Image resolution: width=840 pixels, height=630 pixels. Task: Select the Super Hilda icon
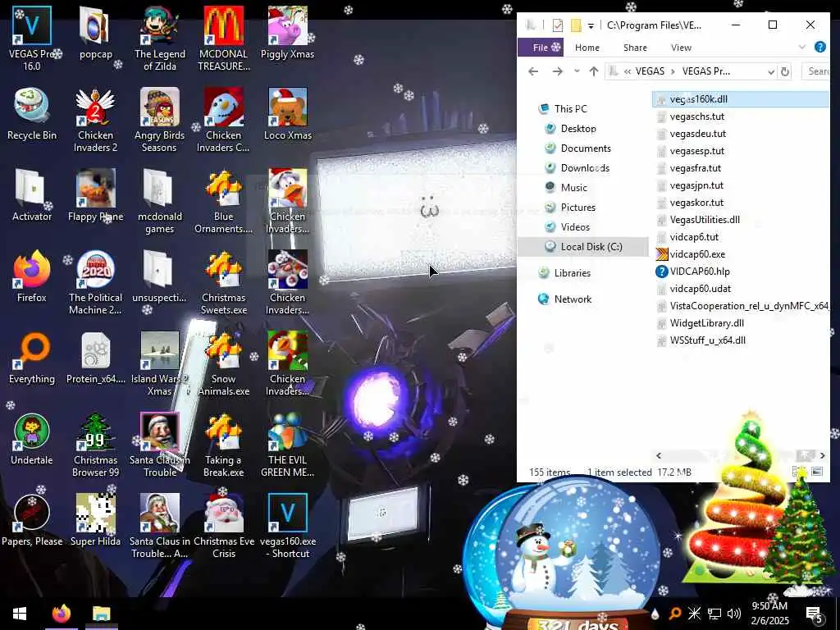coord(95,520)
